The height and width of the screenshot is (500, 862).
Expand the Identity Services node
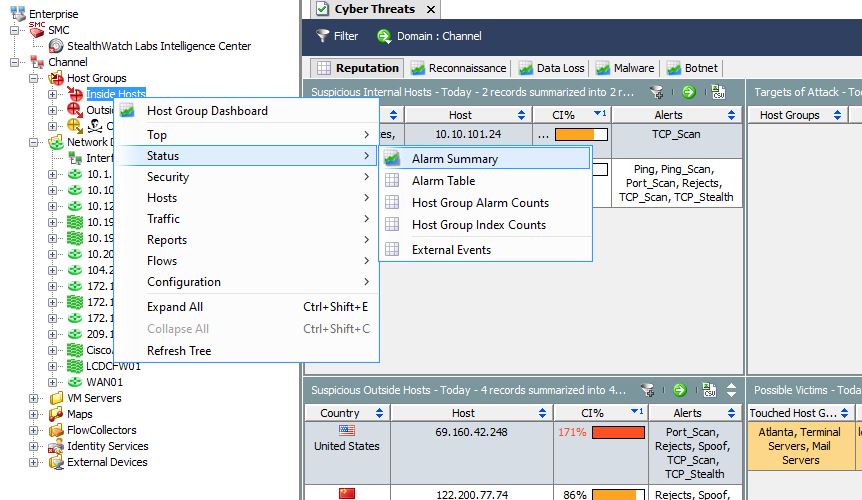point(34,446)
